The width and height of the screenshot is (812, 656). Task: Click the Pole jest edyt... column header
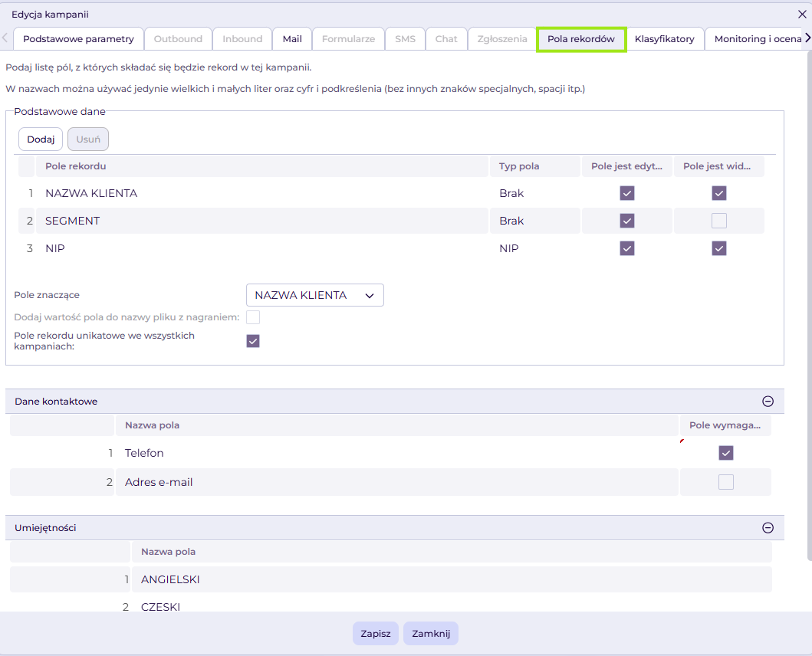pyautogui.click(x=627, y=166)
